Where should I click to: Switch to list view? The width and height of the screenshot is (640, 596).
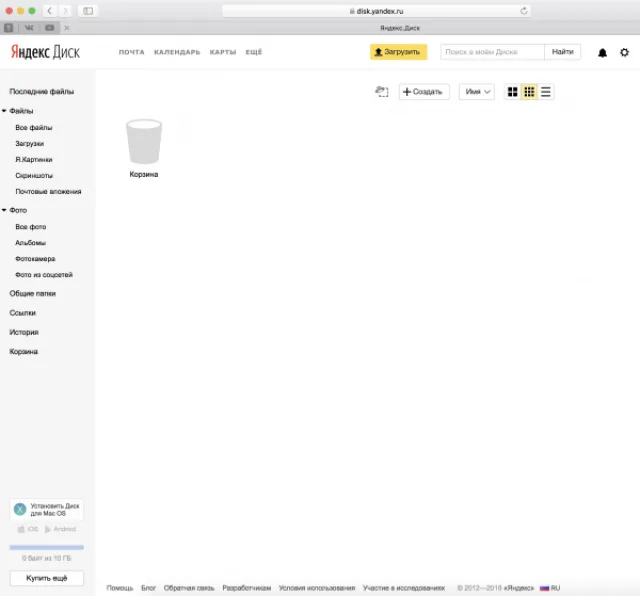(546, 92)
